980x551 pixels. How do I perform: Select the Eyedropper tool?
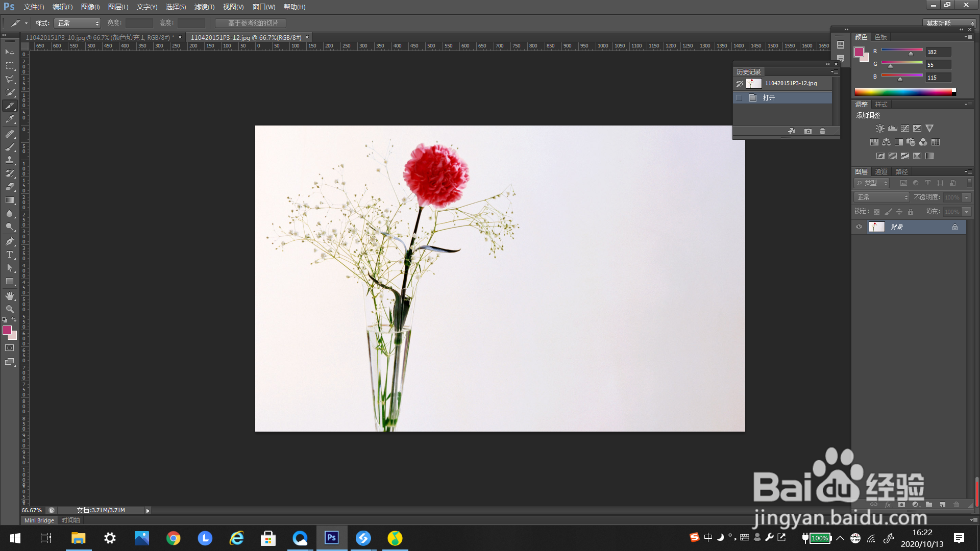[10, 119]
